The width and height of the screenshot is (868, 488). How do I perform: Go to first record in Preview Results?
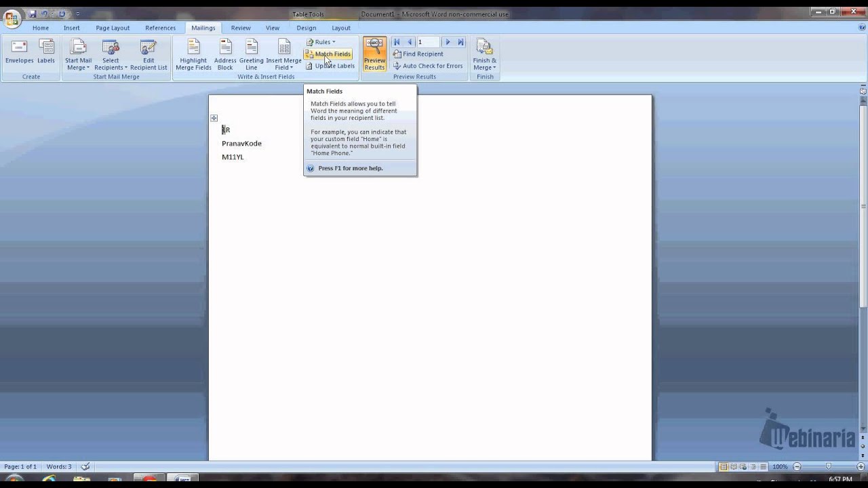pyautogui.click(x=397, y=42)
